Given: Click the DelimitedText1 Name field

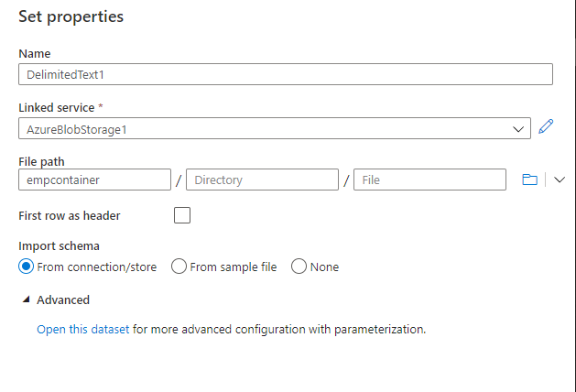Looking at the screenshot, I should tap(285, 74).
